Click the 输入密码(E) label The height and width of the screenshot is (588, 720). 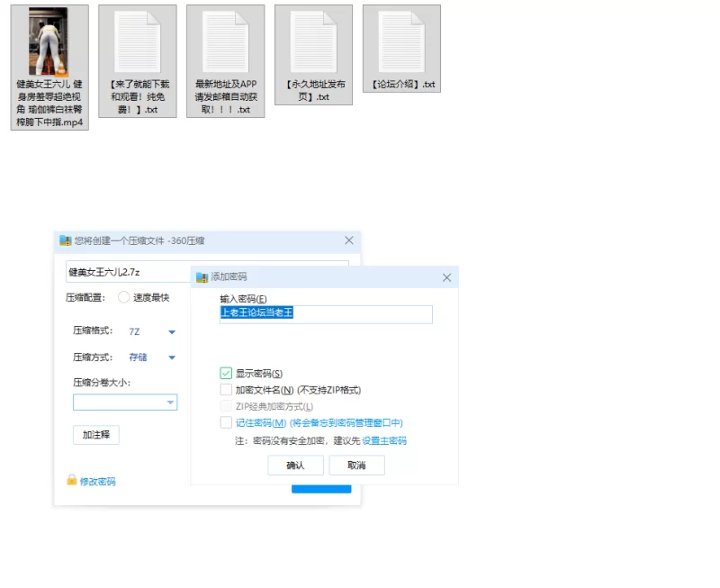pos(243,299)
